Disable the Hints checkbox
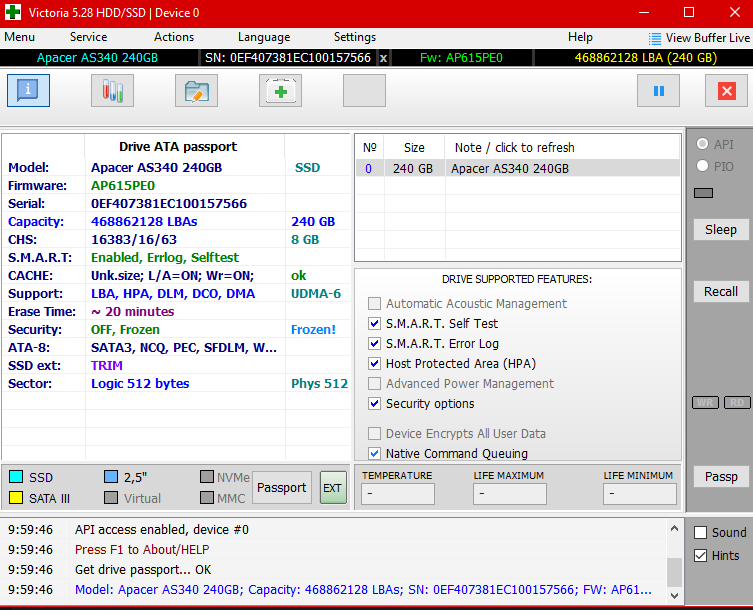Screen dimensions: 753x610 point(701,556)
